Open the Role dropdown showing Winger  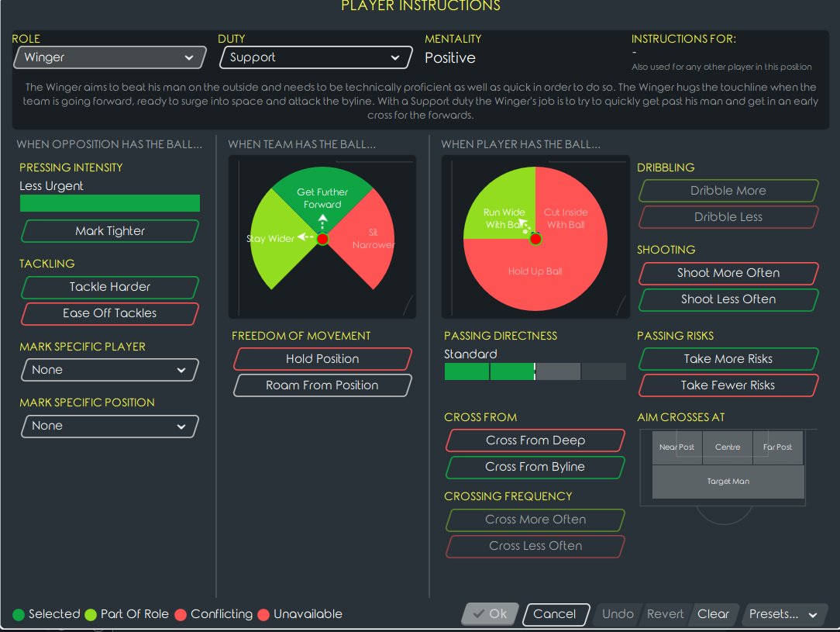pyautogui.click(x=110, y=57)
